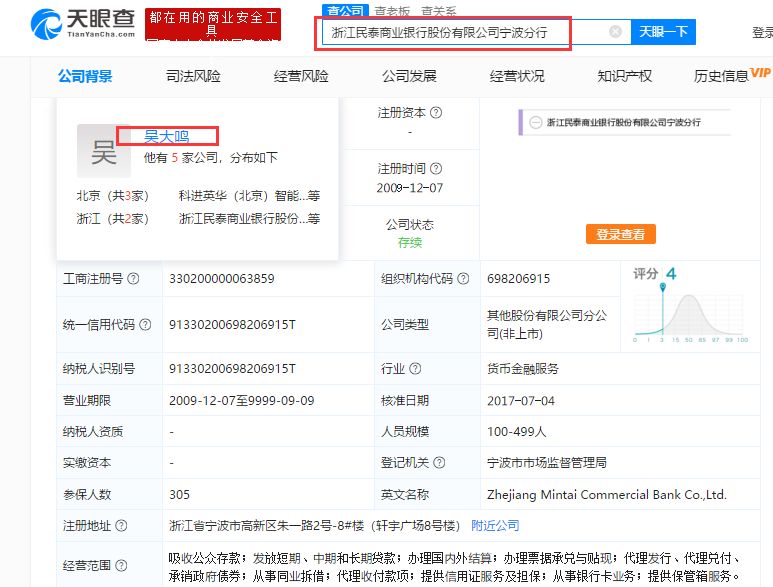Click the help icon next to 工商注册号
Screen dimensions: 773x587
pos(133,278)
